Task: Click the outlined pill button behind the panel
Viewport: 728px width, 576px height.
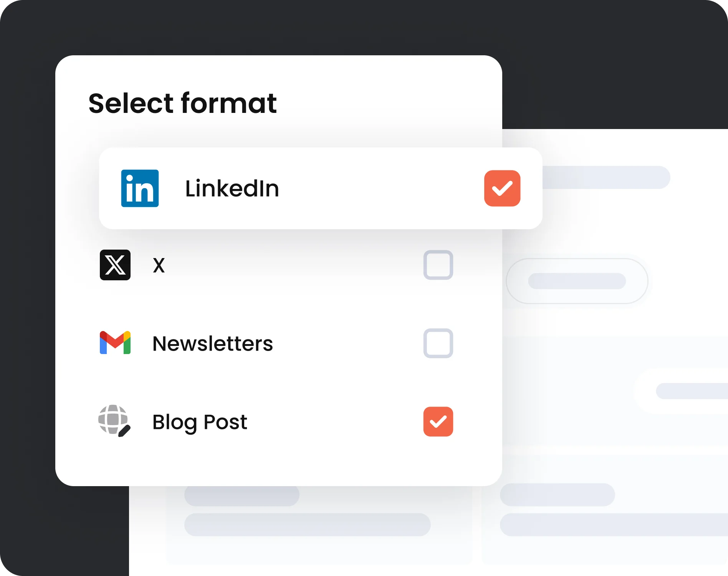Action: click(x=577, y=281)
